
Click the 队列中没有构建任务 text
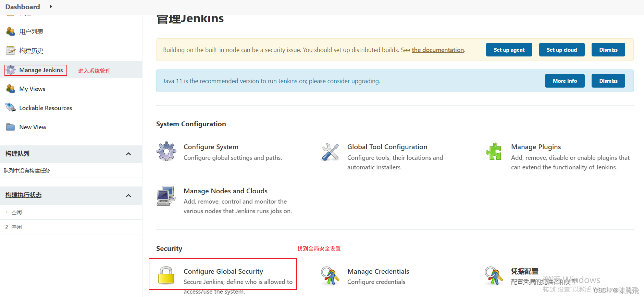(27, 170)
